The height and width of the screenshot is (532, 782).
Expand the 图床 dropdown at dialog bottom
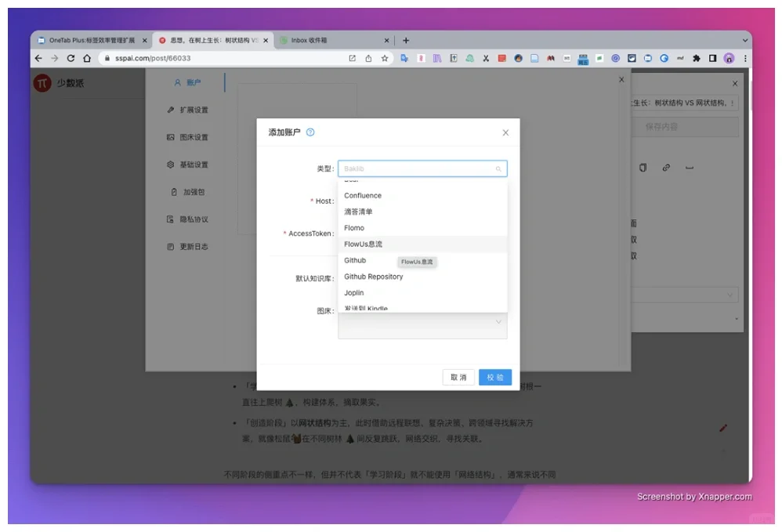423,322
